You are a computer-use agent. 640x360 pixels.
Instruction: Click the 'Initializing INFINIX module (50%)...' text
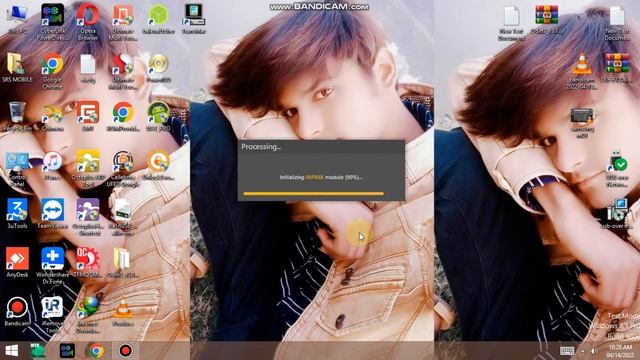(x=321, y=178)
